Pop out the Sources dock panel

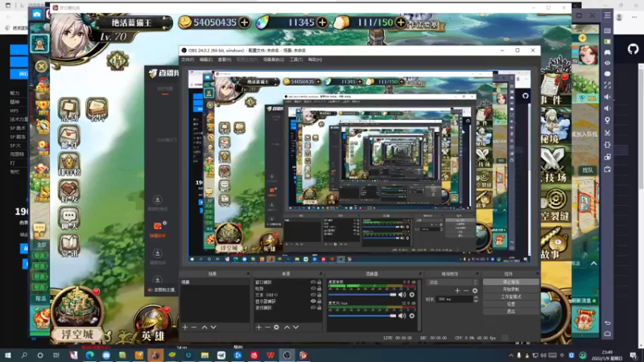coord(320,274)
